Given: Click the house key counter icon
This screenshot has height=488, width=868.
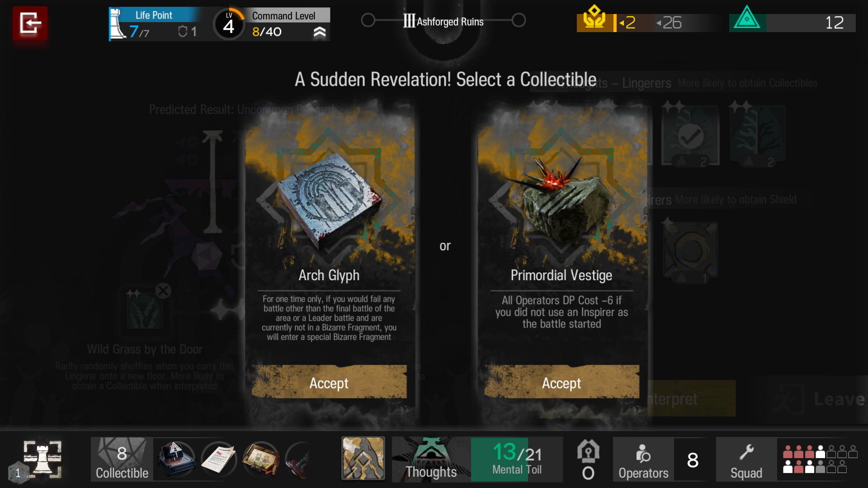Looking at the screenshot, I should coord(588,459).
